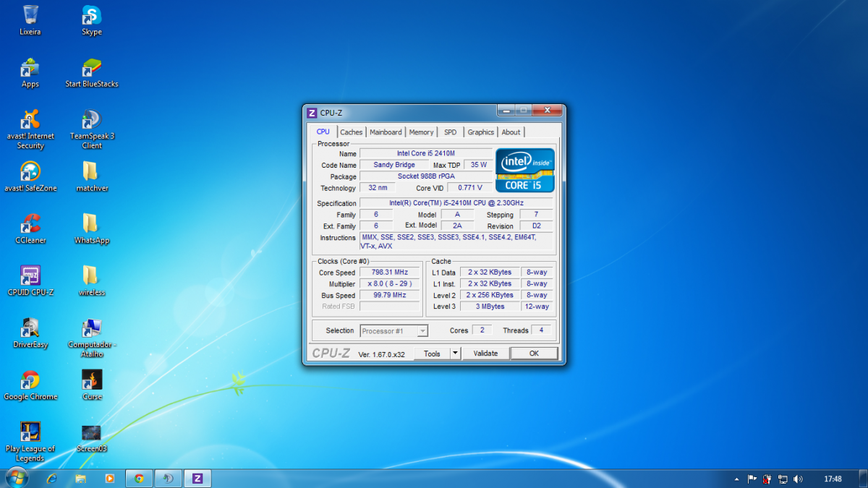868x488 pixels.
Task: Click the Max TDP value 35 W
Action: pyautogui.click(x=479, y=165)
